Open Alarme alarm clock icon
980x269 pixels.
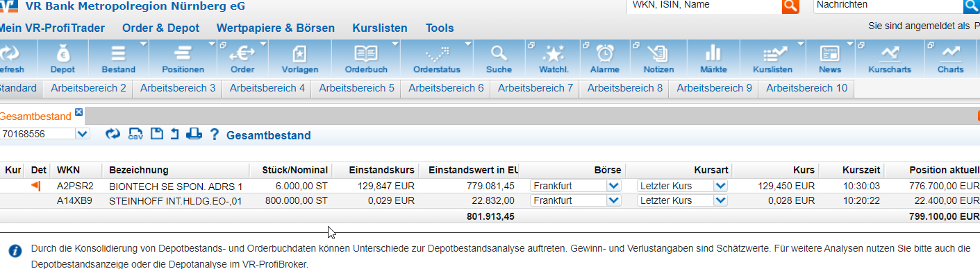pos(605,53)
